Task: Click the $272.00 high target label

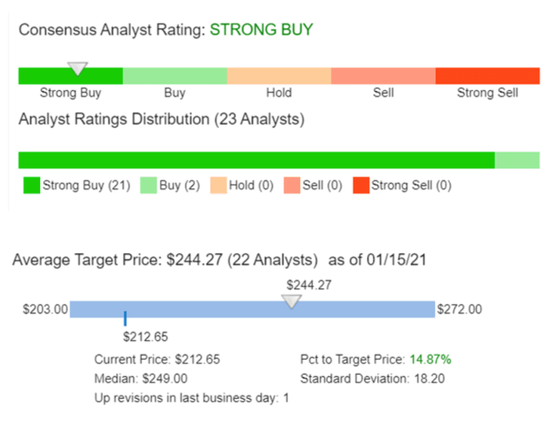Action: (x=460, y=309)
